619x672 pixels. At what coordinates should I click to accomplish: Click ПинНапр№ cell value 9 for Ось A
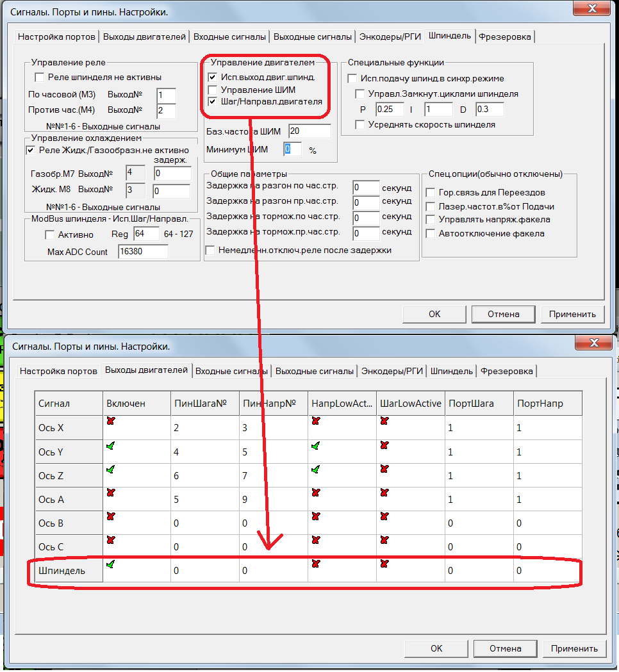point(274,499)
